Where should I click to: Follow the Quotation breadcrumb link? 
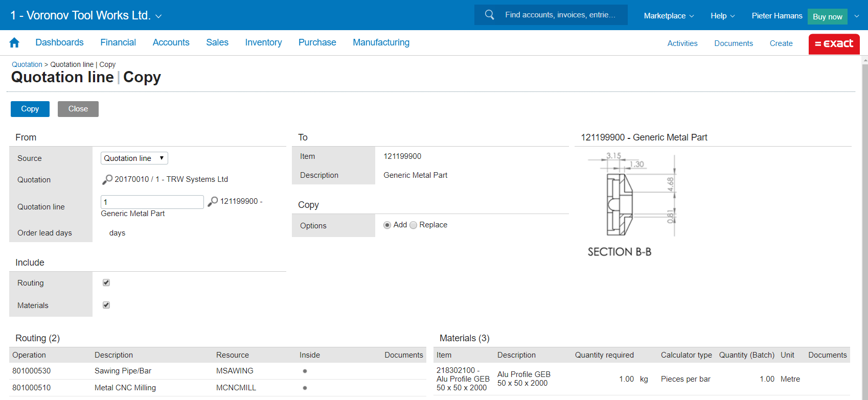click(27, 64)
